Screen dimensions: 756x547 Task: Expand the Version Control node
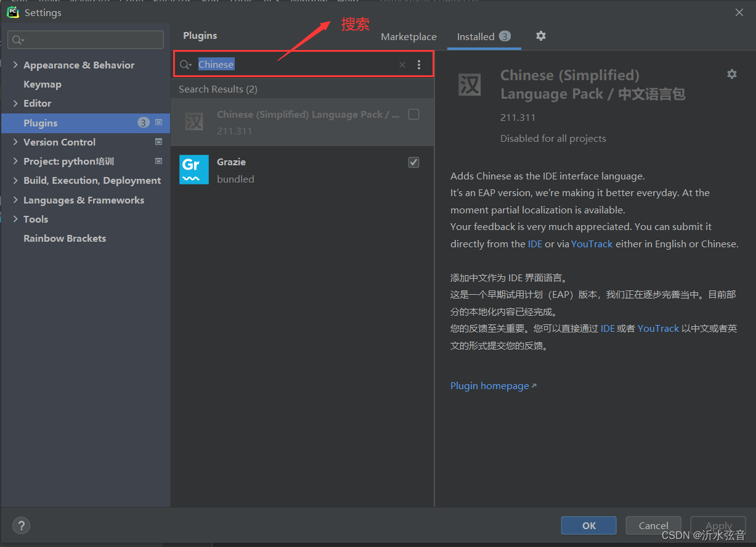[15, 142]
